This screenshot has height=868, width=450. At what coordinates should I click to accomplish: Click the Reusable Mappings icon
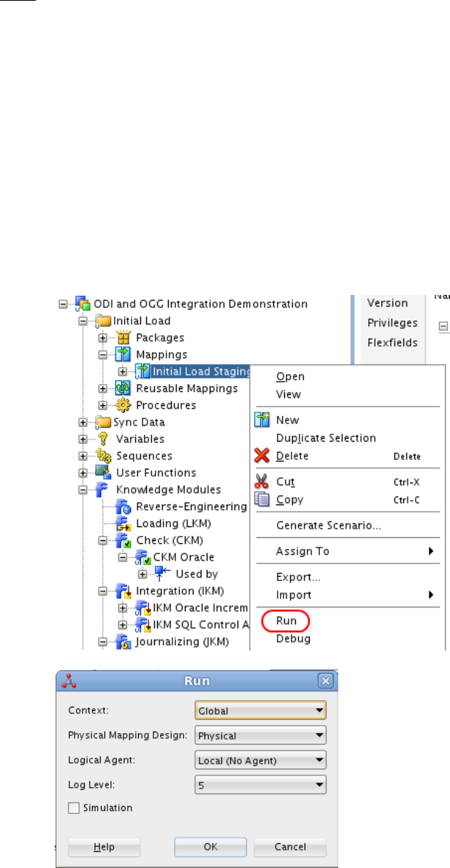point(123,388)
